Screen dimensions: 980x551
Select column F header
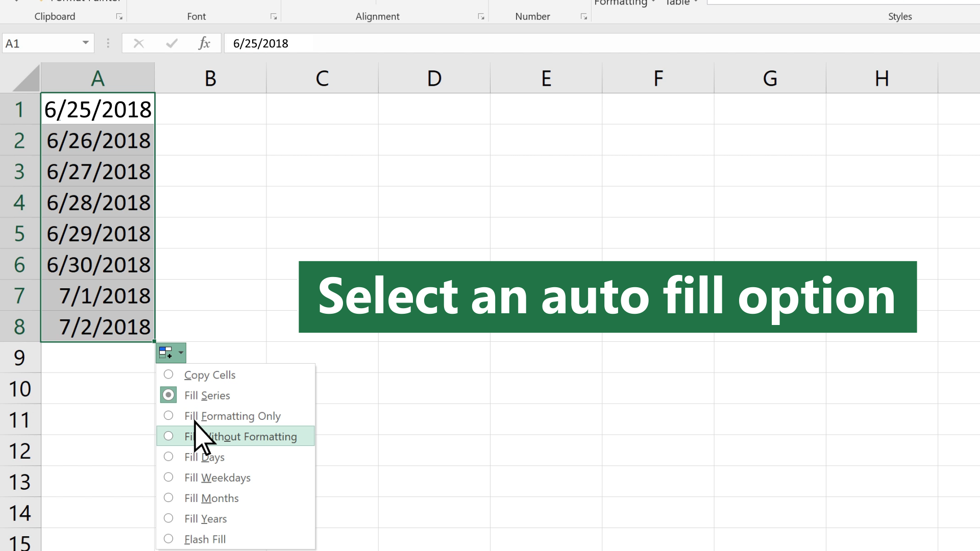point(658,78)
